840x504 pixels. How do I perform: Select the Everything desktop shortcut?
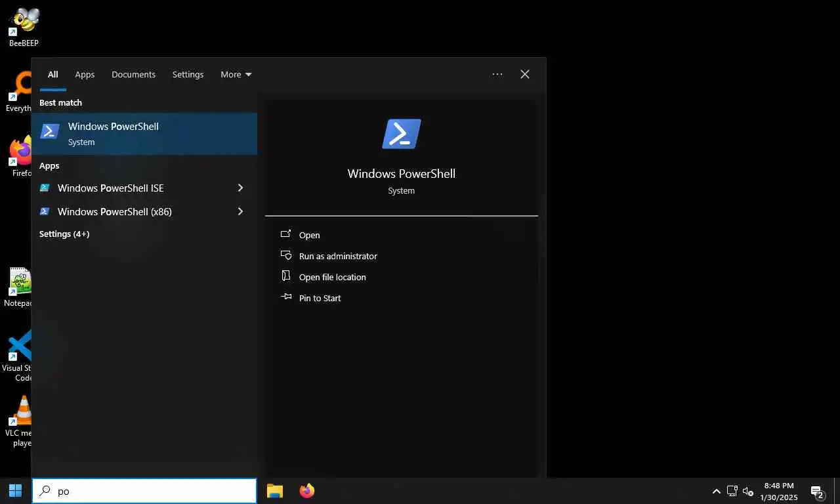click(x=20, y=92)
